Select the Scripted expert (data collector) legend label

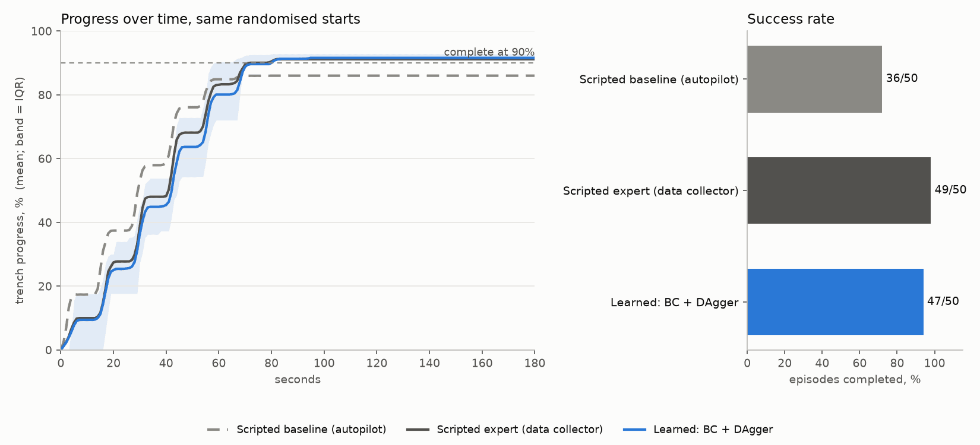click(520, 430)
